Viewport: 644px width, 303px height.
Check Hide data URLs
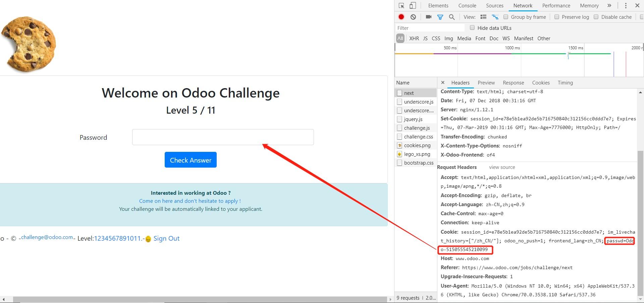(472, 28)
